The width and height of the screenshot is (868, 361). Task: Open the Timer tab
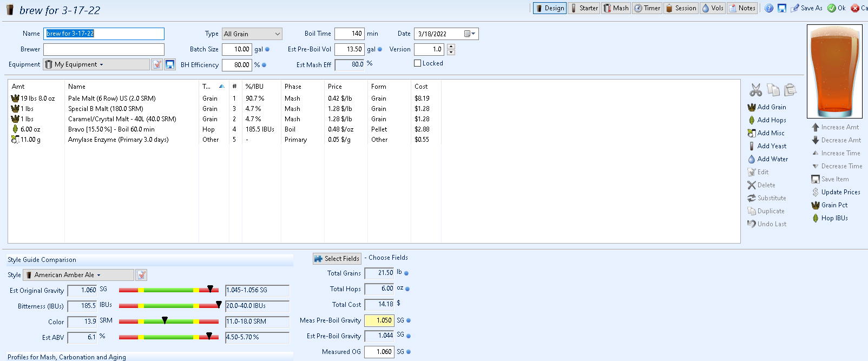pyautogui.click(x=647, y=8)
